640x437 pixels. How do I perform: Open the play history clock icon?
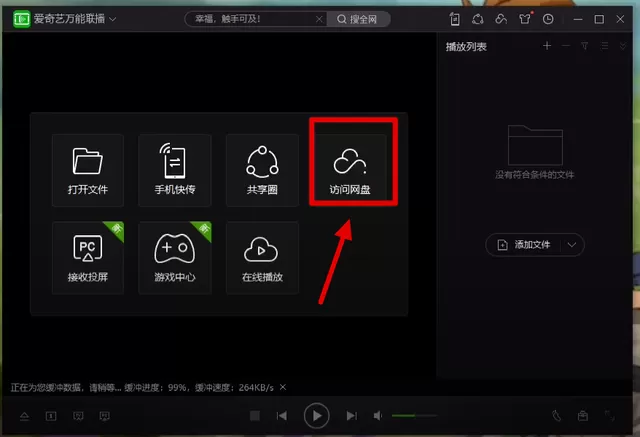click(x=548, y=19)
